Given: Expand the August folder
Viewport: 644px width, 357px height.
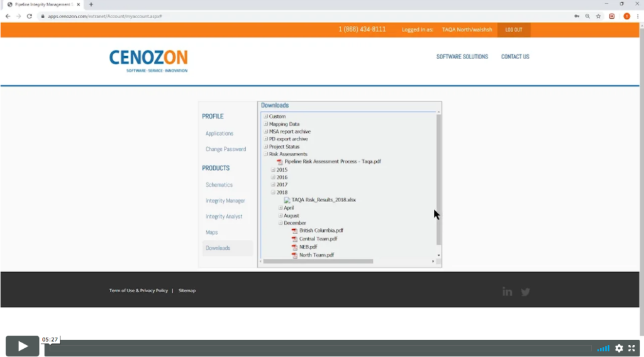Looking at the screenshot, I should click(280, 215).
